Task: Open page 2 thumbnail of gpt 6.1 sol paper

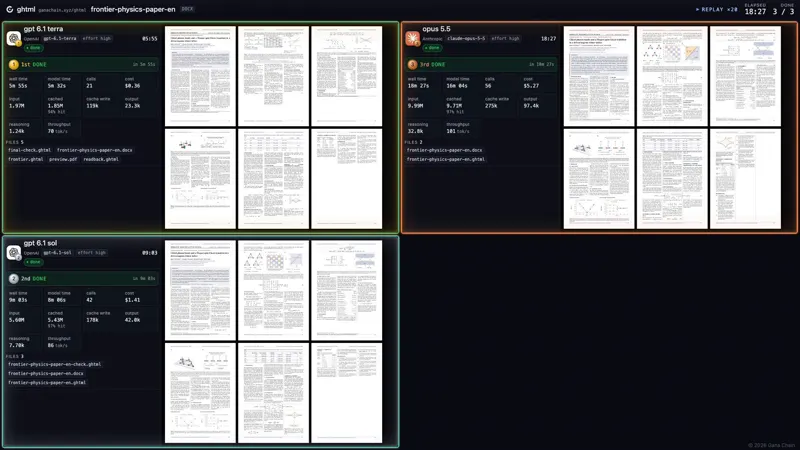Action: (273, 290)
